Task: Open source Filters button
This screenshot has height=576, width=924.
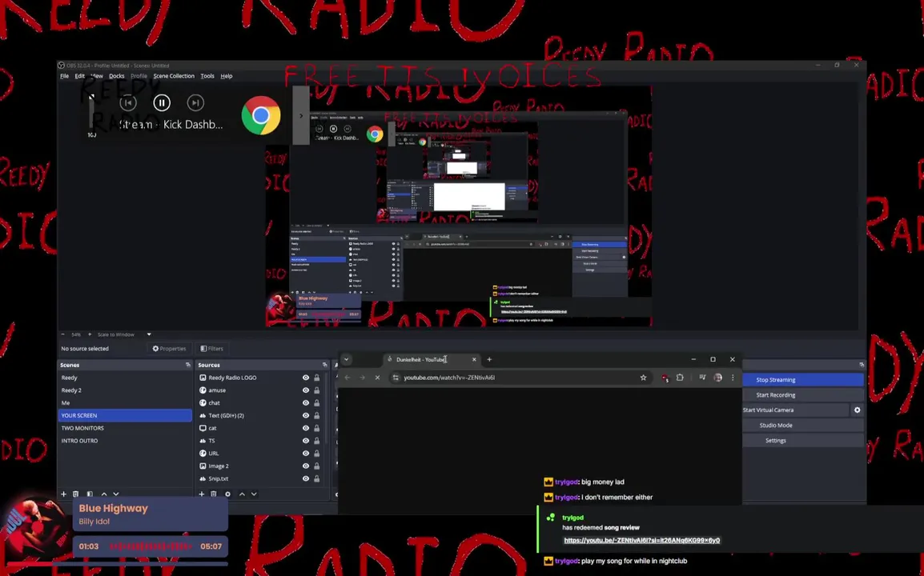Action: pos(211,349)
